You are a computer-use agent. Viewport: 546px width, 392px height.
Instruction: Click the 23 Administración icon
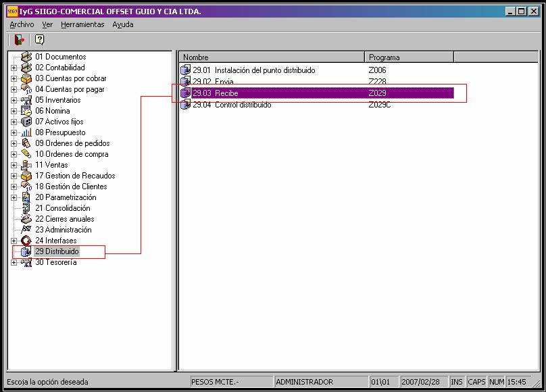click(x=27, y=230)
